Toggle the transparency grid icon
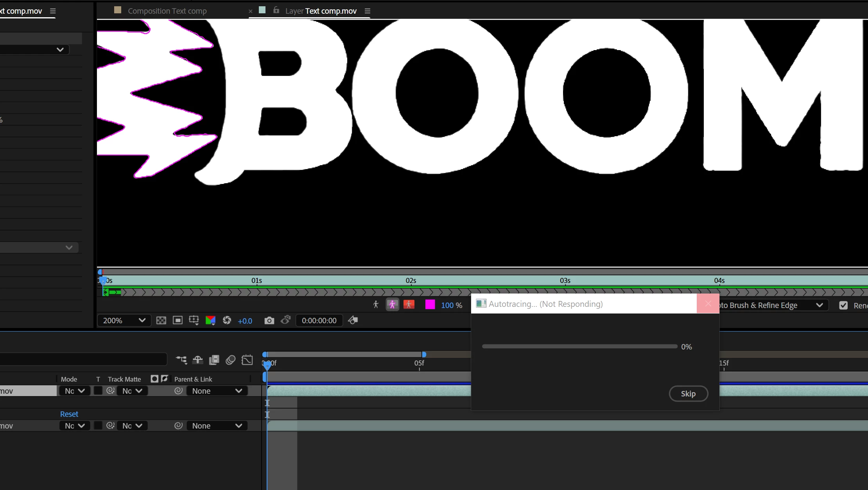 (x=161, y=321)
